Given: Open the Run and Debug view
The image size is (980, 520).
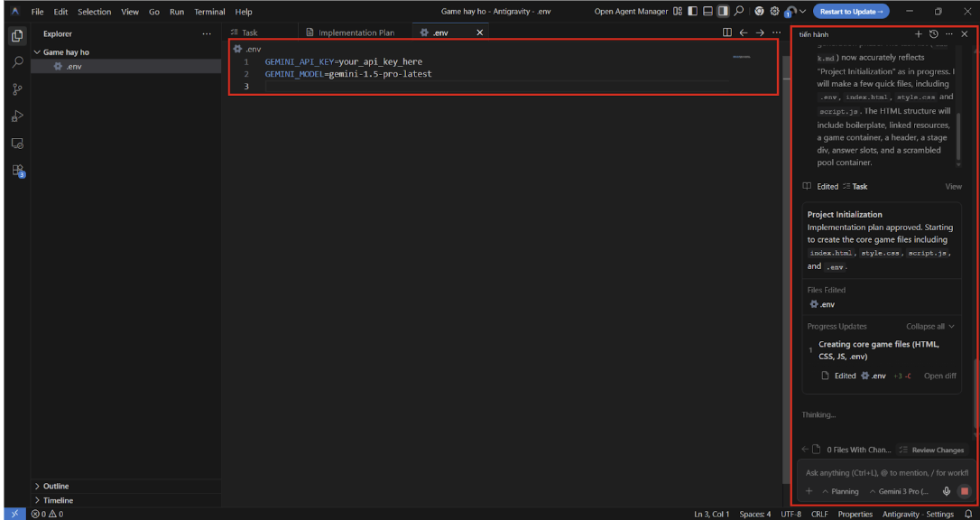Looking at the screenshot, I should coord(17,116).
